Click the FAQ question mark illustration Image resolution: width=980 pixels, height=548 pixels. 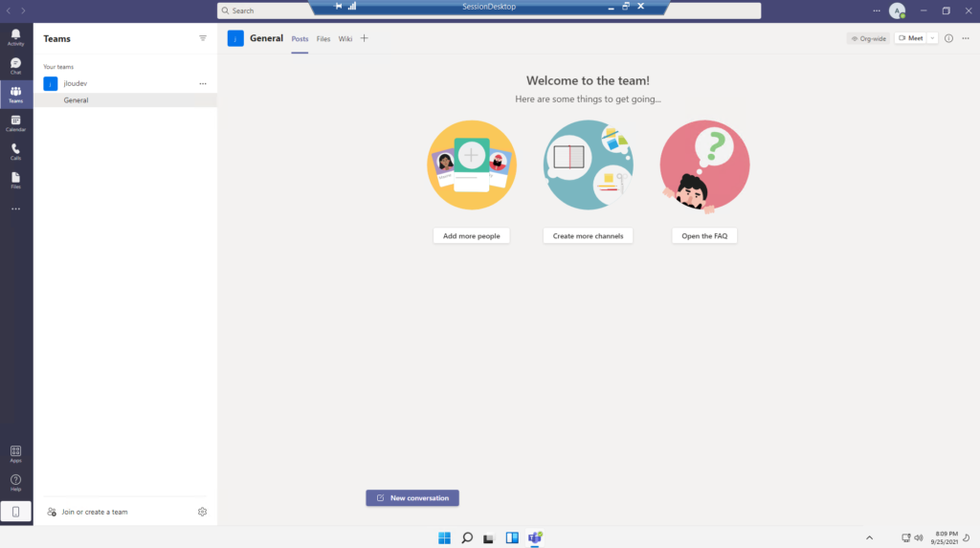pyautogui.click(x=704, y=166)
